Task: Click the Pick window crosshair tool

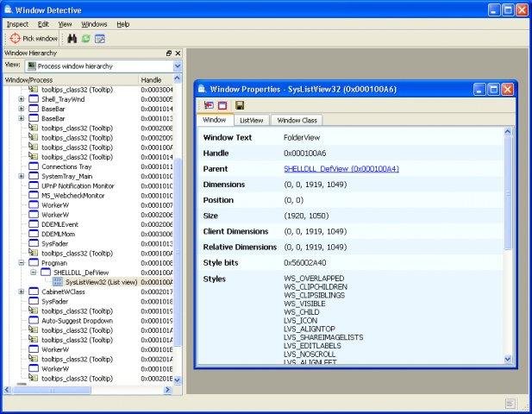Action: point(34,39)
